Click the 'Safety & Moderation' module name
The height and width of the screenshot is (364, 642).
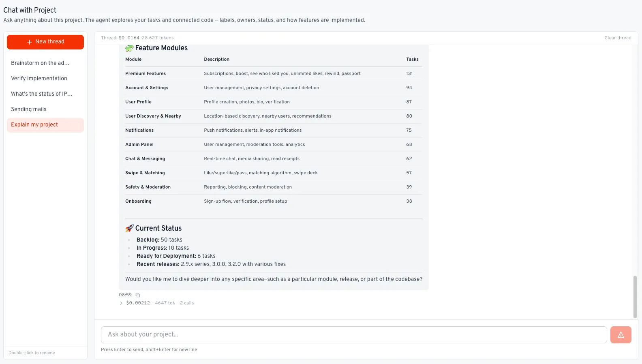pyautogui.click(x=148, y=187)
